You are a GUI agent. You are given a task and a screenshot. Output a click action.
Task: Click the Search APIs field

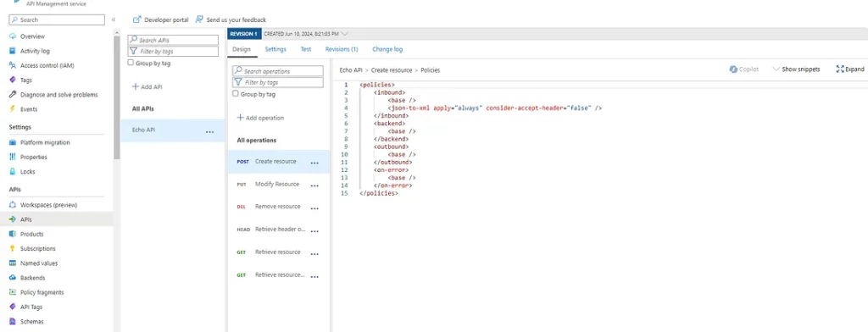pos(173,41)
